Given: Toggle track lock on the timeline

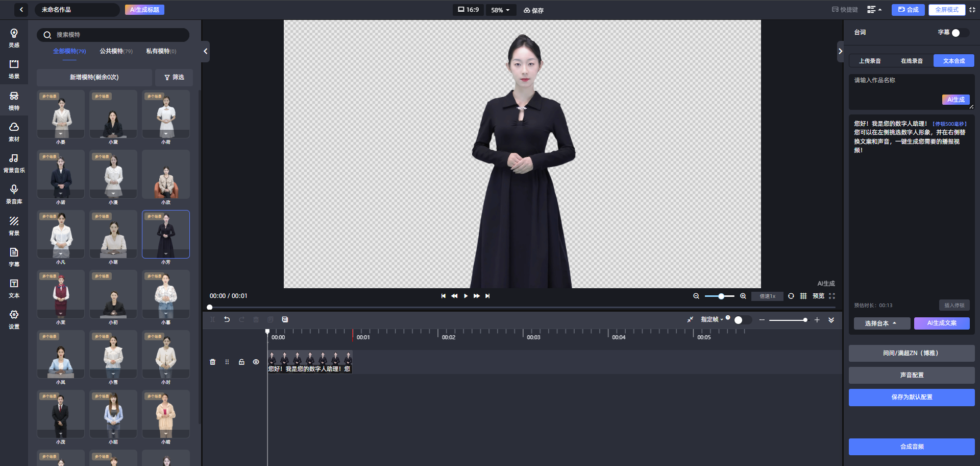Looking at the screenshot, I should coord(241,362).
